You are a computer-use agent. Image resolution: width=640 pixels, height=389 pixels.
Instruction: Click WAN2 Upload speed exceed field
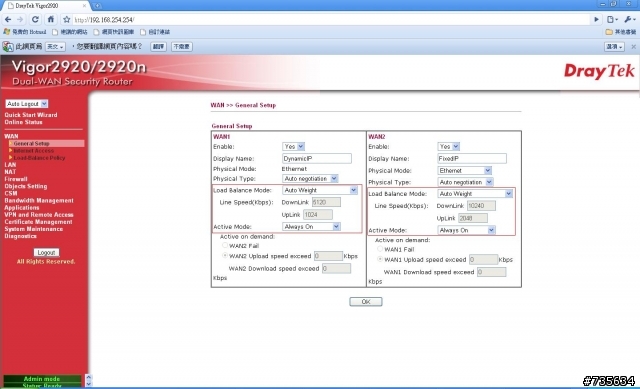click(x=328, y=256)
